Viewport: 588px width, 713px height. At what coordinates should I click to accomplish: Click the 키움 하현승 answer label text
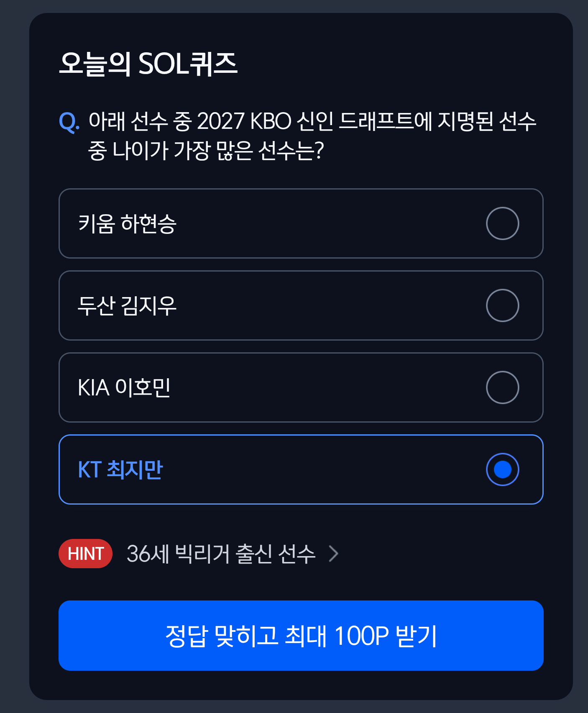(x=127, y=223)
